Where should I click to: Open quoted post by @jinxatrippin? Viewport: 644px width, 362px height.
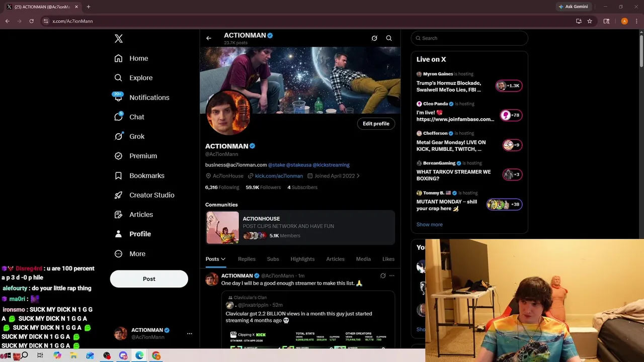coord(308,320)
